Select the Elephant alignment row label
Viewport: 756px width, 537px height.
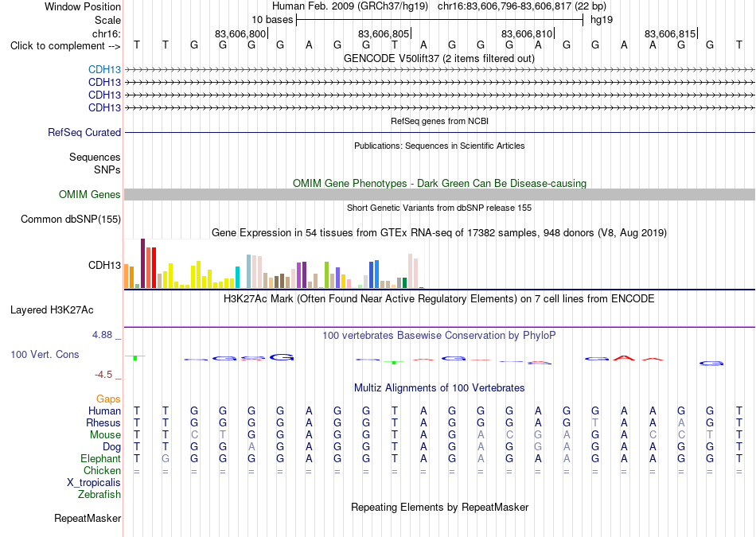[x=100, y=458]
